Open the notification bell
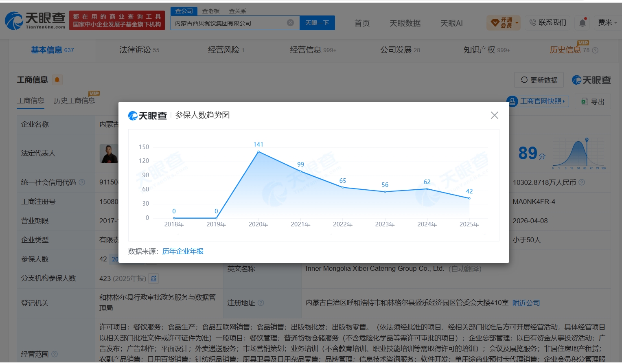Image resolution: width=622 pixels, height=364 pixels. pos(583,23)
